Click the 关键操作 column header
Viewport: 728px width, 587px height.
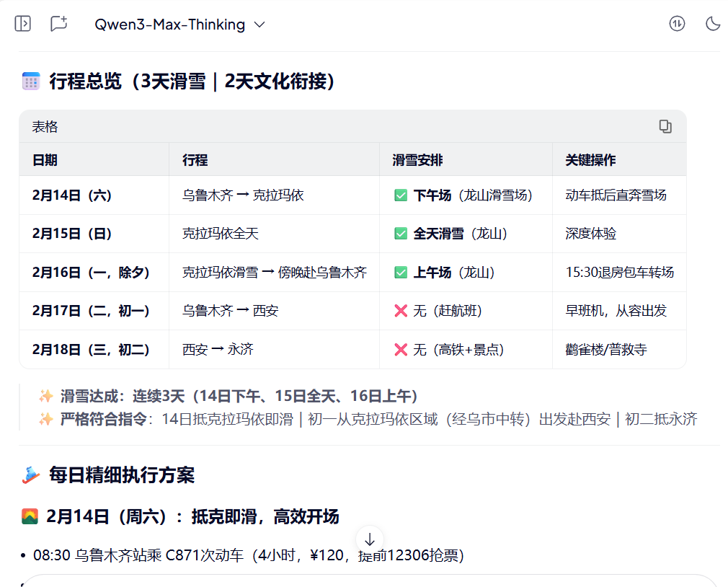tap(590, 160)
